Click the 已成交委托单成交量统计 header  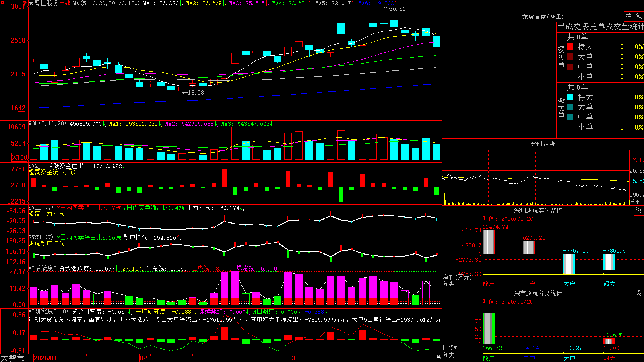tap(601, 27)
